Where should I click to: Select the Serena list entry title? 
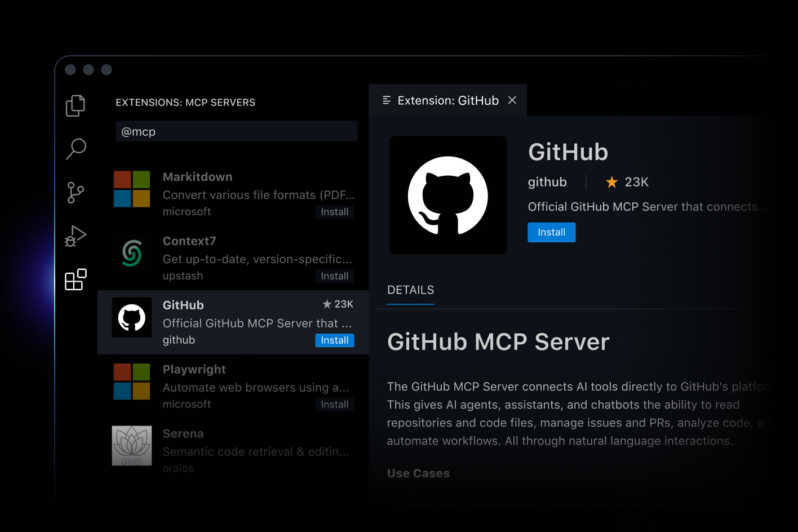[x=183, y=434]
